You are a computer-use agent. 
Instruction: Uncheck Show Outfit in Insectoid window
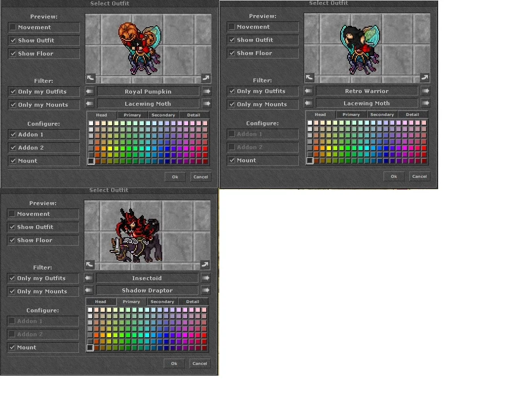coord(42,227)
